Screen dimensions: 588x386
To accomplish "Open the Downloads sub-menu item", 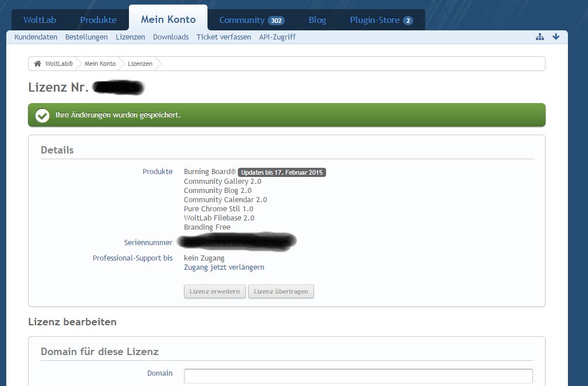I will 171,37.
